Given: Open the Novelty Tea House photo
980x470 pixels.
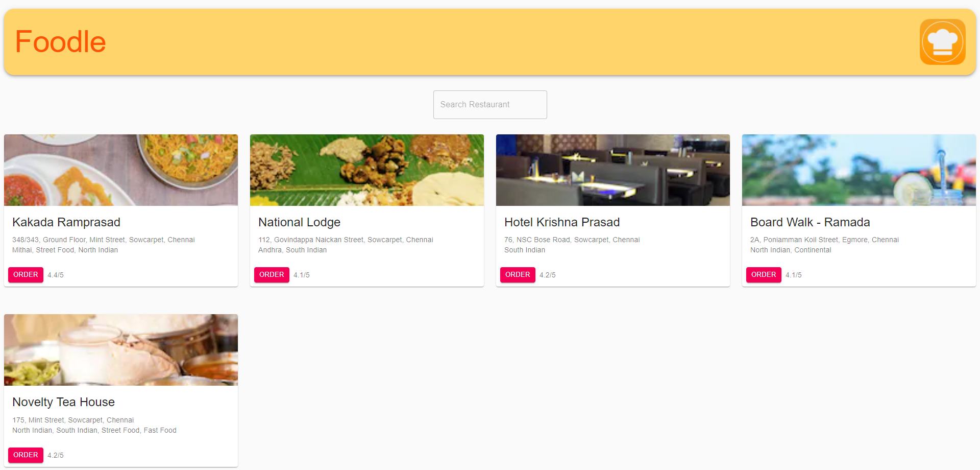Looking at the screenshot, I should pos(120,349).
